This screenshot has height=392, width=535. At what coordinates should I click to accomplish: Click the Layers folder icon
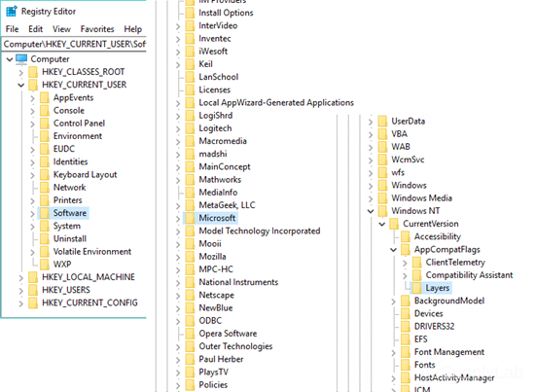[x=416, y=288]
